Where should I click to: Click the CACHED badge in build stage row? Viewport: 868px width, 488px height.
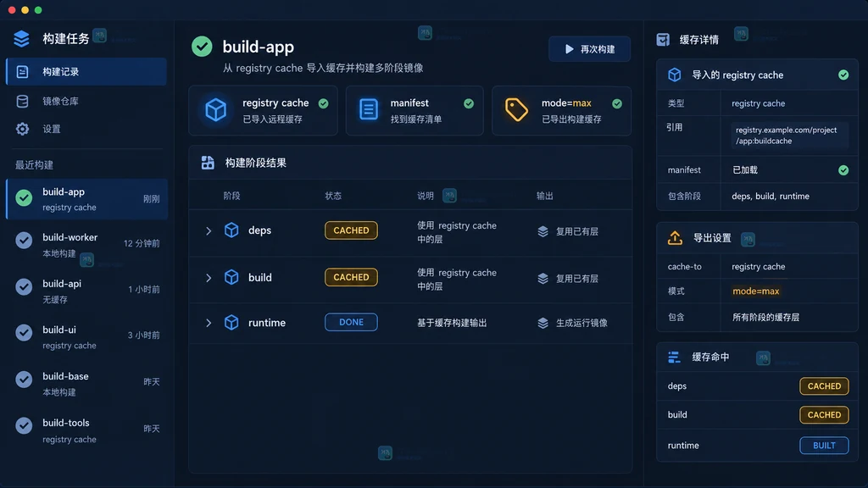pyautogui.click(x=351, y=277)
